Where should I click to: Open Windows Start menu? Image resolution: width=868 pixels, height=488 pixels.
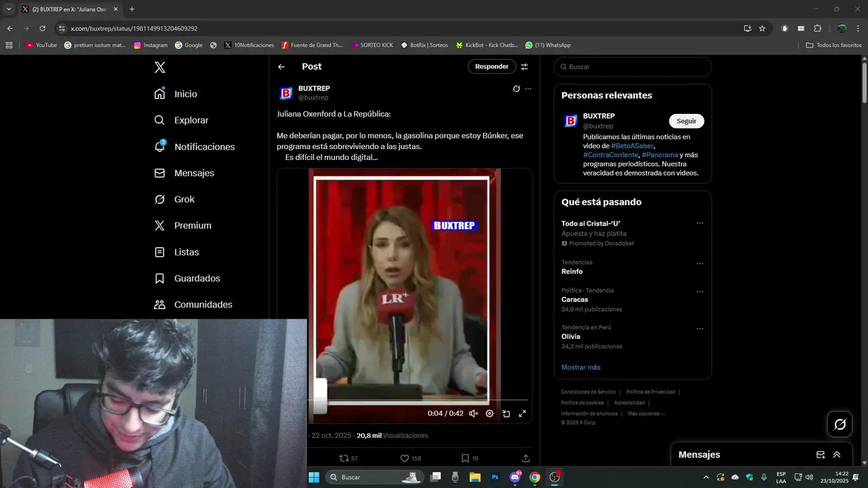click(314, 477)
